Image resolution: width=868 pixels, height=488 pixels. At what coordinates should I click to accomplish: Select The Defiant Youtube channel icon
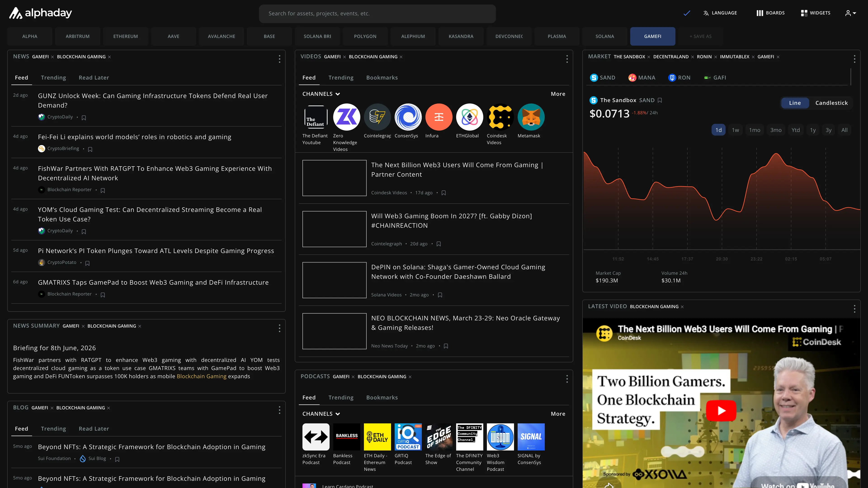(316, 117)
